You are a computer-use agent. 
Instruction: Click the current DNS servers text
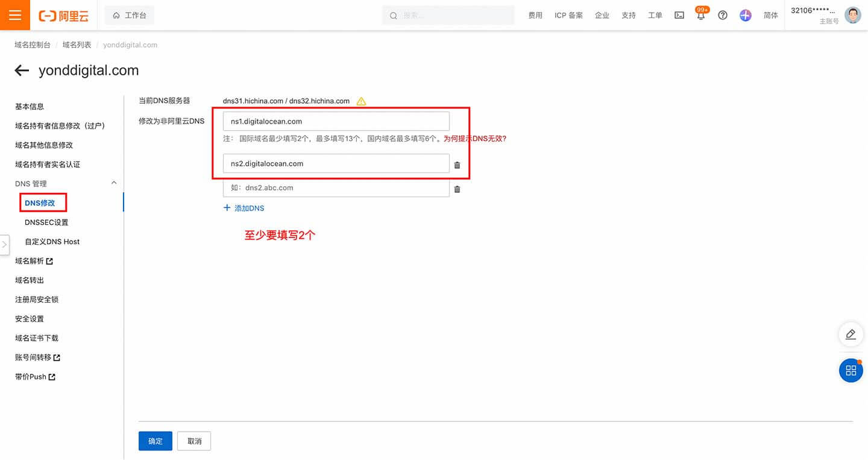(286, 101)
